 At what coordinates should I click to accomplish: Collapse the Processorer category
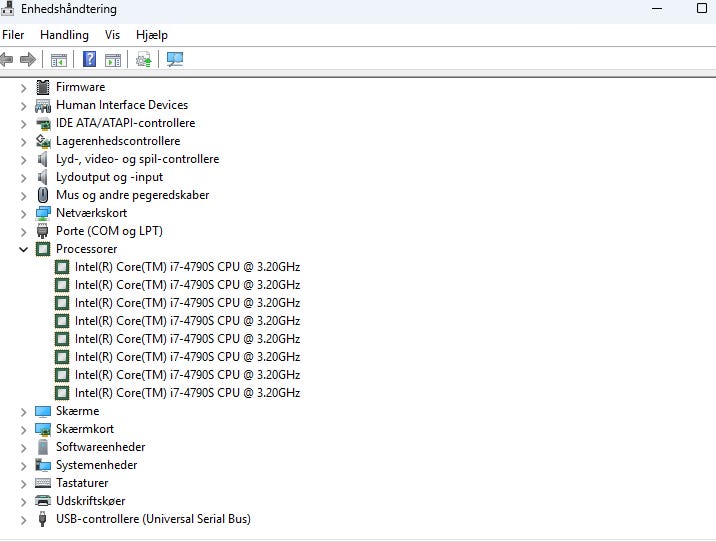[x=24, y=249]
